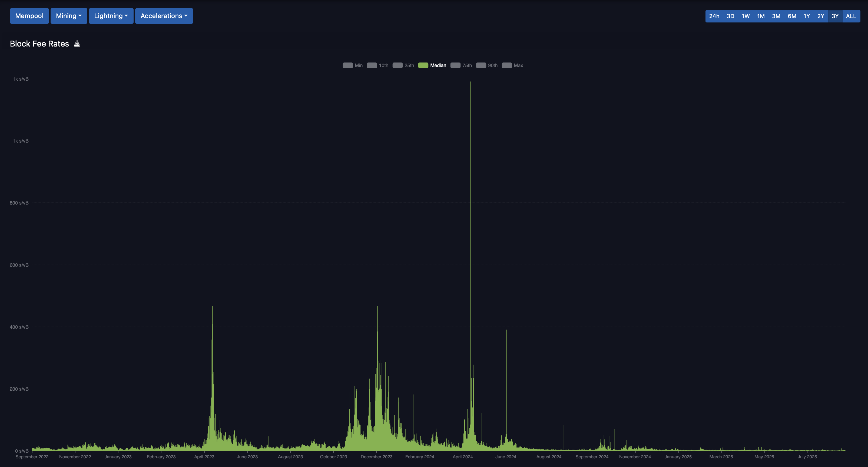This screenshot has height=467, width=868.
Task: Click the 800 s/vB axis label
Action: [19, 203]
